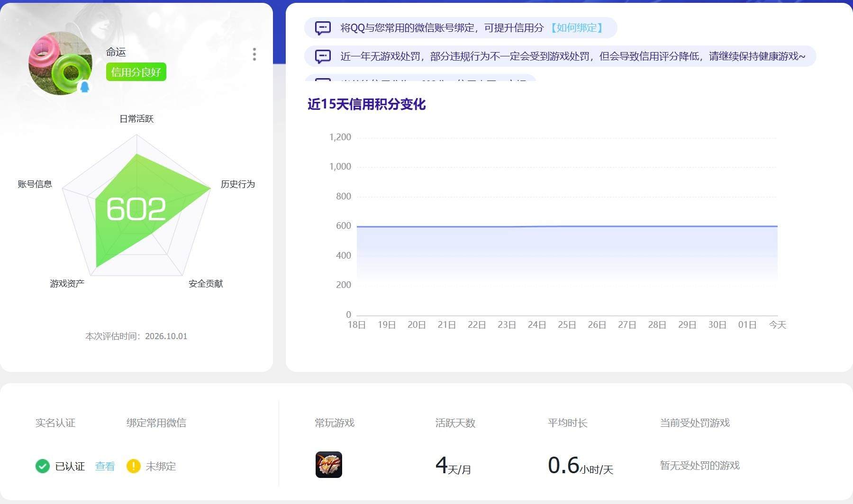Click the 实名认证 heading
This screenshot has width=853, height=504.
[55, 423]
